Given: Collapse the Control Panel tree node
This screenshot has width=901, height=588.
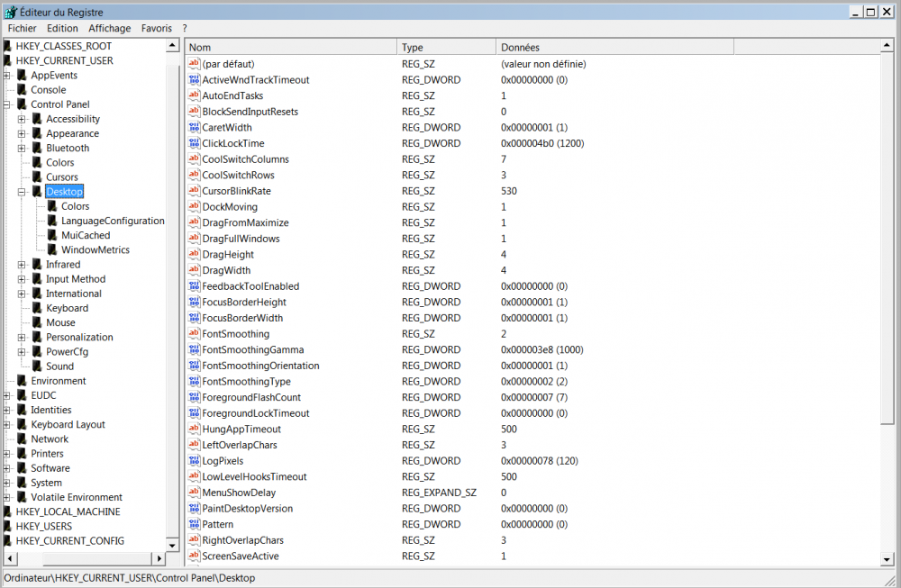Looking at the screenshot, I should click(x=6, y=104).
